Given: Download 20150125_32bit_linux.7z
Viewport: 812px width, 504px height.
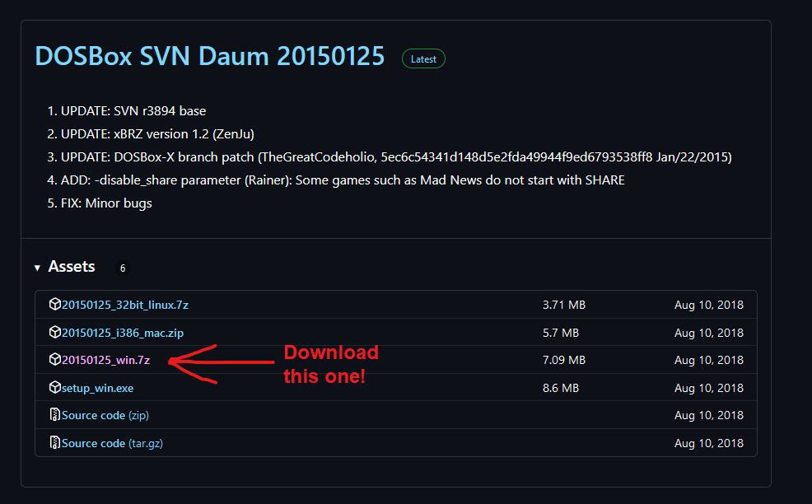Looking at the screenshot, I should pos(125,305).
